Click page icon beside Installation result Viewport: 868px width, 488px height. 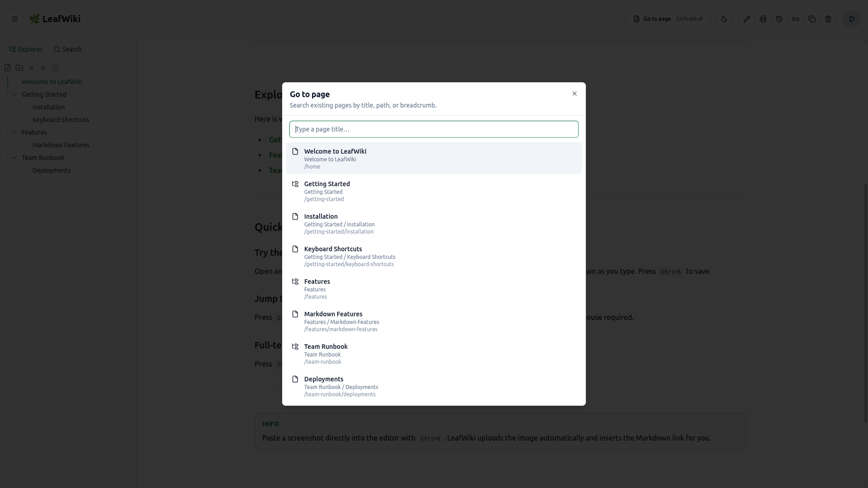point(295,216)
